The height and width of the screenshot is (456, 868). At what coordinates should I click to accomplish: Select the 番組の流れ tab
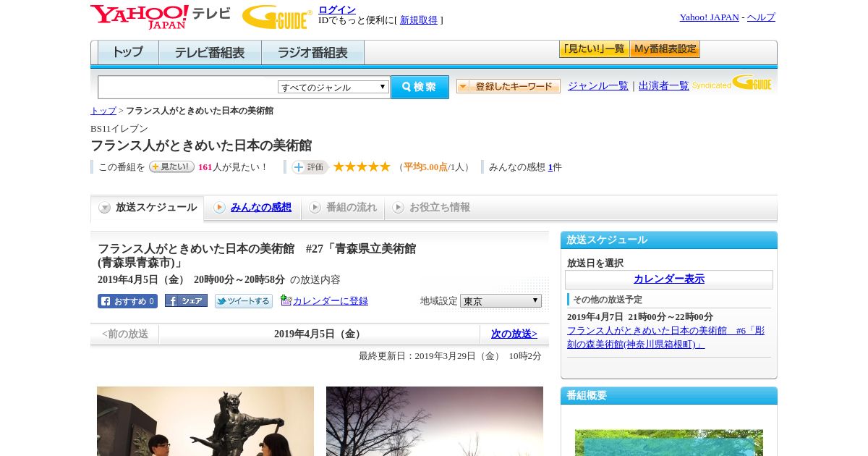tap(343, 208)
